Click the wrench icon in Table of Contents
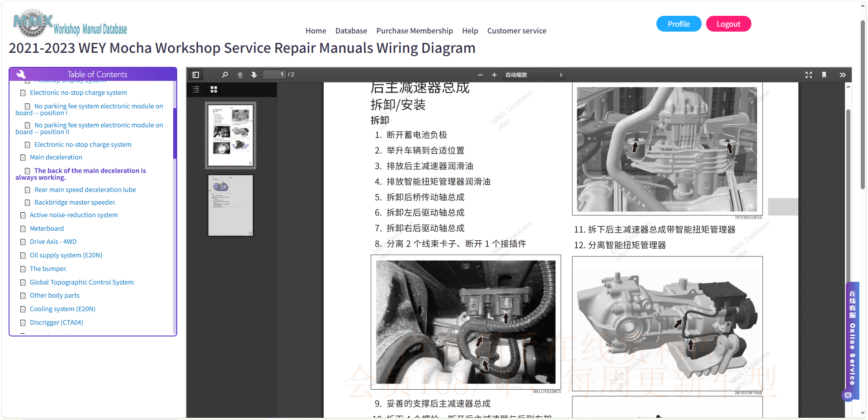Screen dimensions: 868x420 pyautogui.click(x=21, y=74)
